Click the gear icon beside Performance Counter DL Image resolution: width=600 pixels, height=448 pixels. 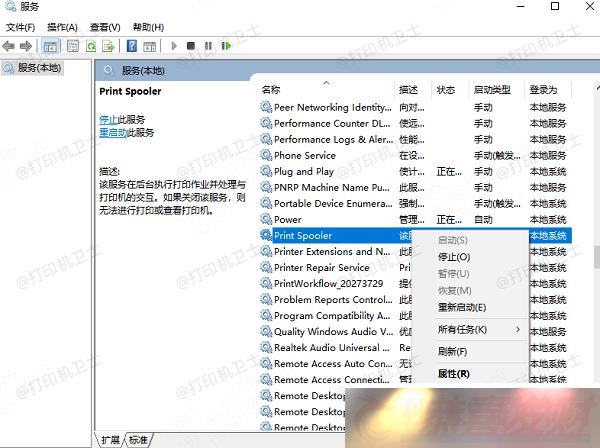[x=266, y=123]
